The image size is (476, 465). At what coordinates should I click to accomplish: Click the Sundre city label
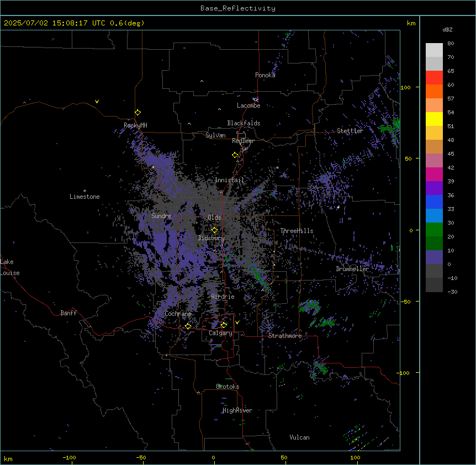click(x=161, y=216)
